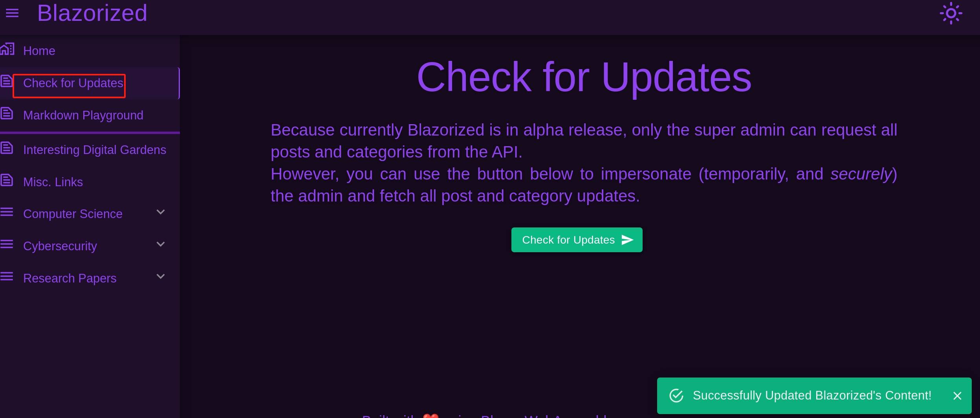Viewport: 980px width, 418px height.
Task: Click the list icon beside Computer Science
Action: pos(6,212)
